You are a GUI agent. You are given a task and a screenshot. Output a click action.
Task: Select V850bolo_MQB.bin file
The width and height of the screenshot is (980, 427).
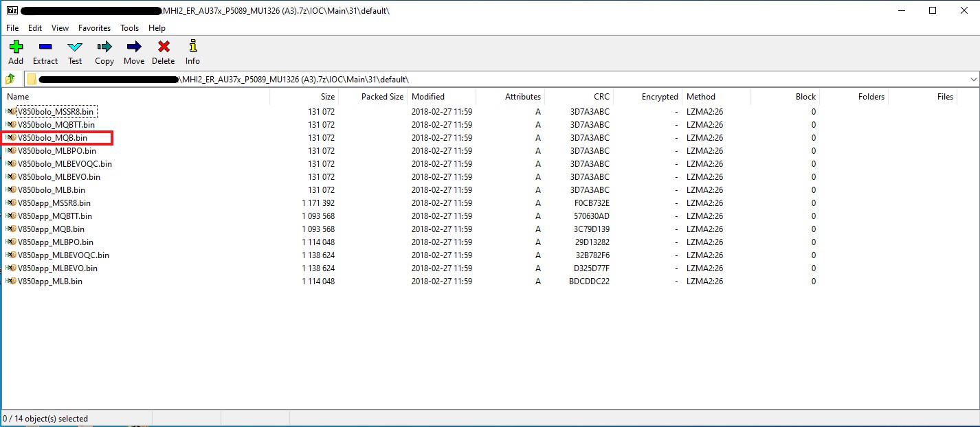[x=52, y=138]
